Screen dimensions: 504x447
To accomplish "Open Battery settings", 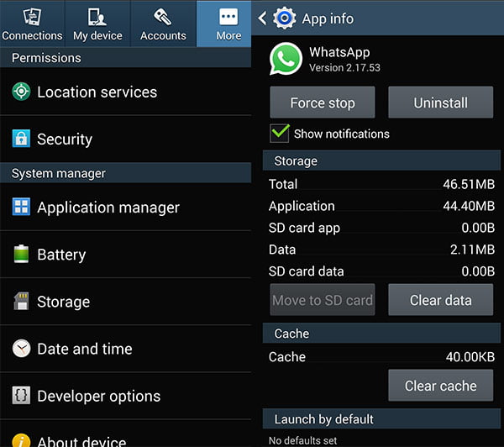I will (x=126, y=255).
